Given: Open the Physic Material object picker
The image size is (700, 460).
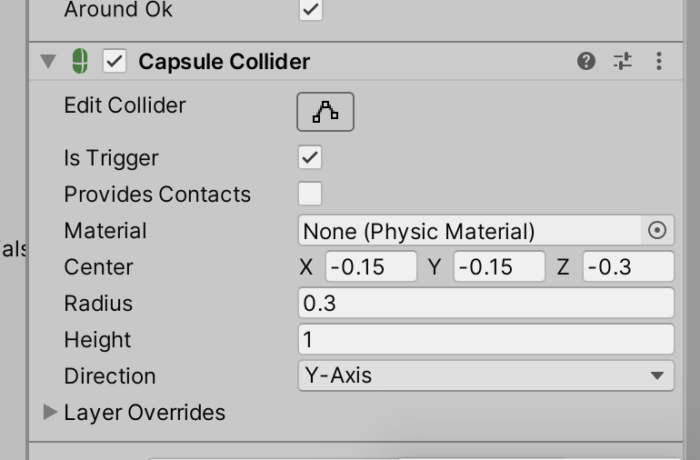Looking at the screenshot, I should [x=657, y=231].
